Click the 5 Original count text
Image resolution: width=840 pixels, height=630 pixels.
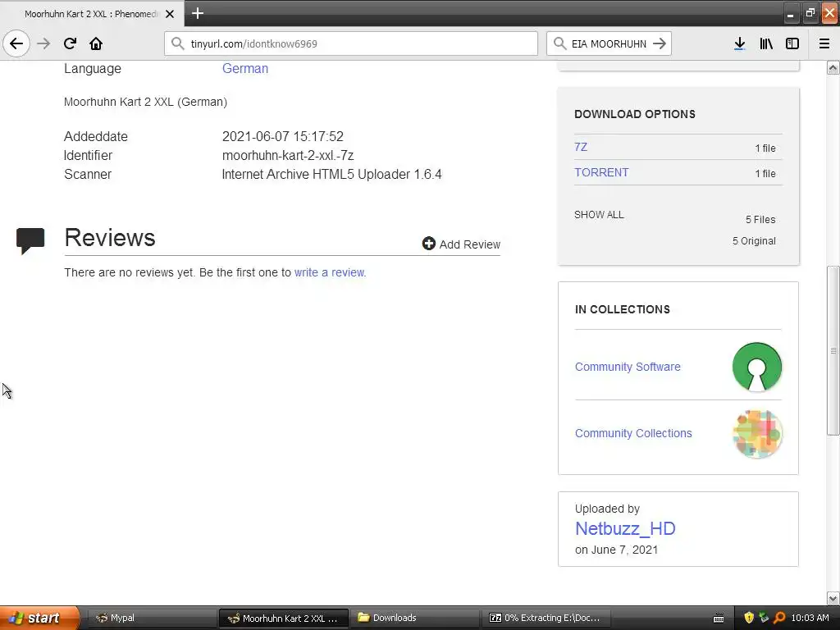(x=754, y=241)
